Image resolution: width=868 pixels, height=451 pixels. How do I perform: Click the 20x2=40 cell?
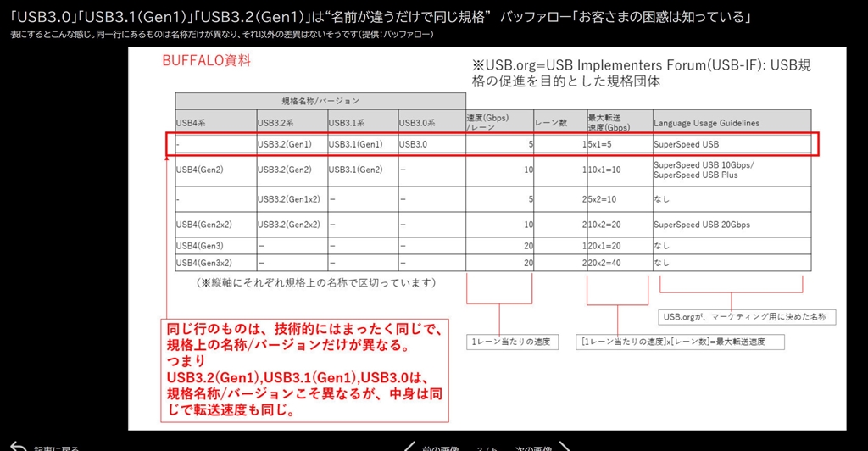pyautogui.click(x=620, y=263)
